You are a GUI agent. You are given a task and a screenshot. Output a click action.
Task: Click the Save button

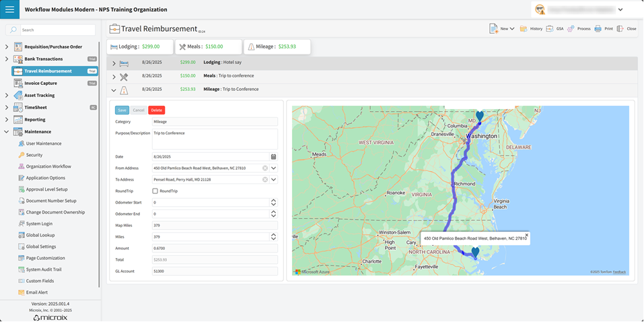pyautogui.click(x=122, y=110)
